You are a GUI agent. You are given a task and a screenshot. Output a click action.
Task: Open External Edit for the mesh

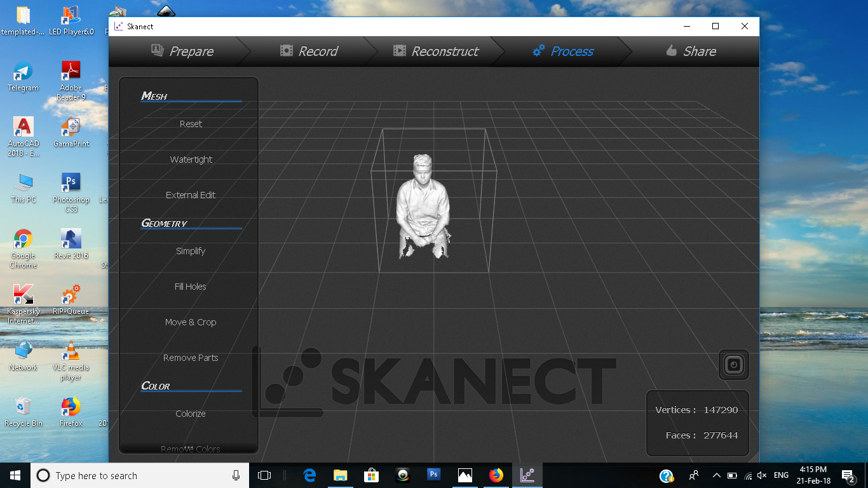[191, 195]
